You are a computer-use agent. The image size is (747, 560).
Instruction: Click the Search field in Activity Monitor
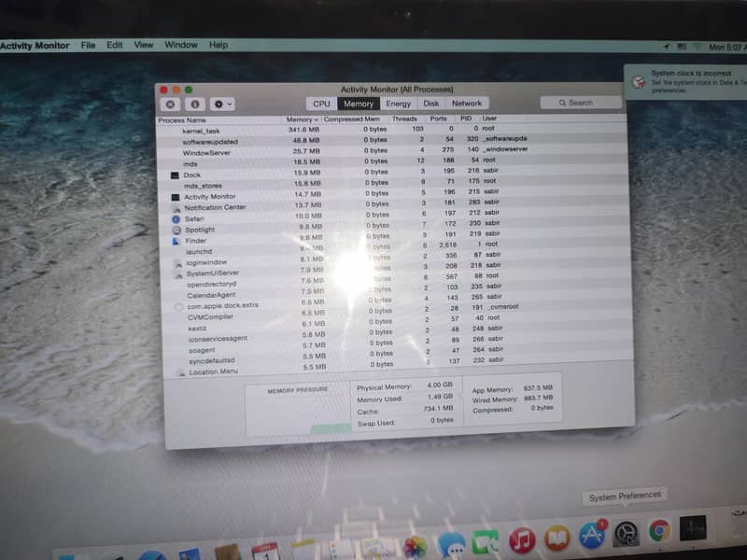(581, 103)
